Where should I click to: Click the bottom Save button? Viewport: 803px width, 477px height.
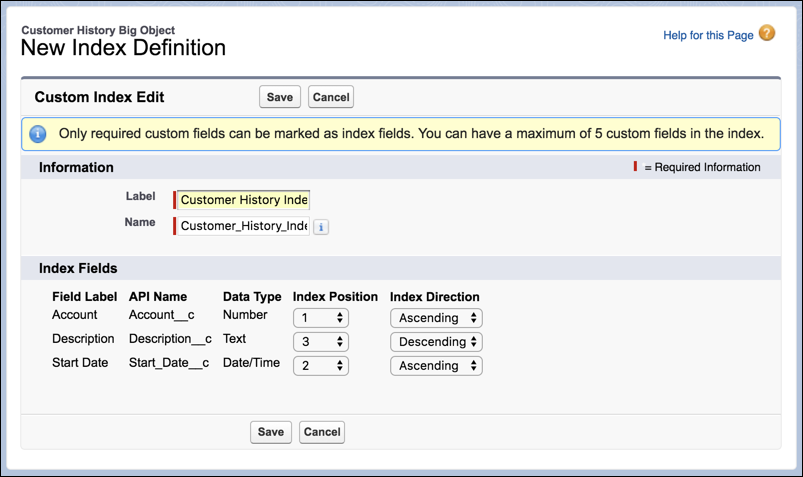click(271, 432)
